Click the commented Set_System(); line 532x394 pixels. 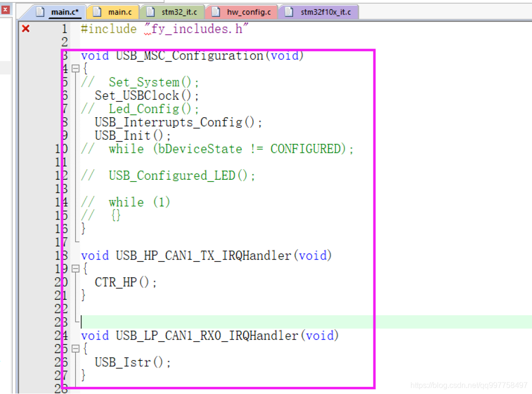coord(140,83)
